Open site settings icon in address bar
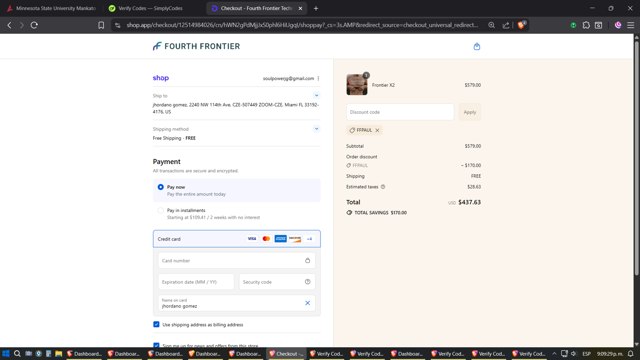This screenshot has height=360, width=640. pos(118,25)
